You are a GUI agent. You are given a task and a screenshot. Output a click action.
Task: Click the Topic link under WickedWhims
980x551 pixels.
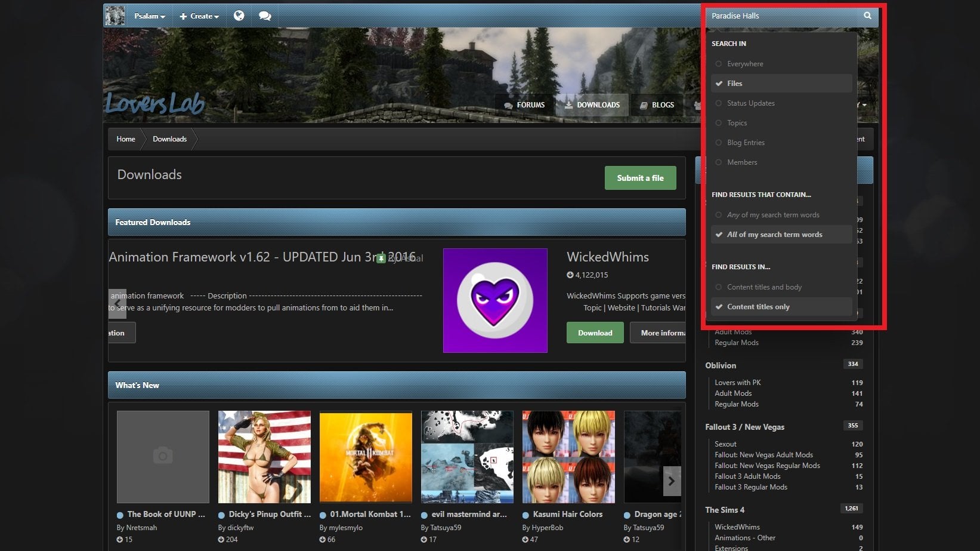pyautogui.click(x=592, y=308)
